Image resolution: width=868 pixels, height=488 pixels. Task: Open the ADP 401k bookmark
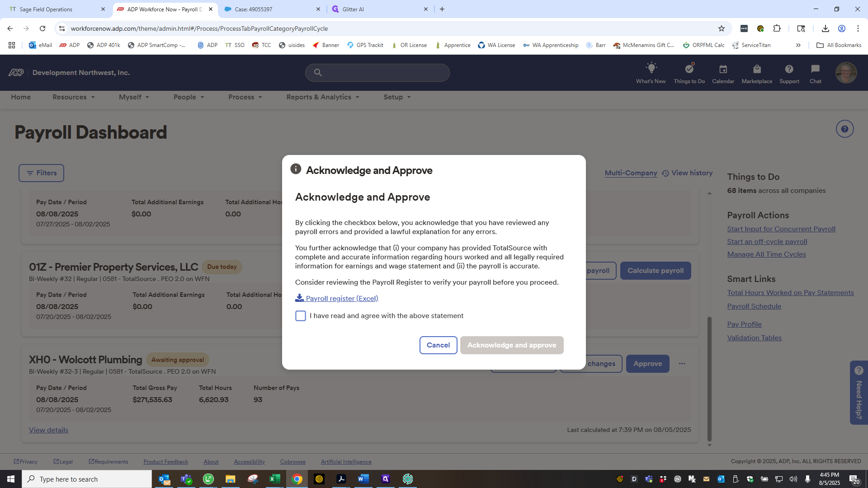coord(104,45)
